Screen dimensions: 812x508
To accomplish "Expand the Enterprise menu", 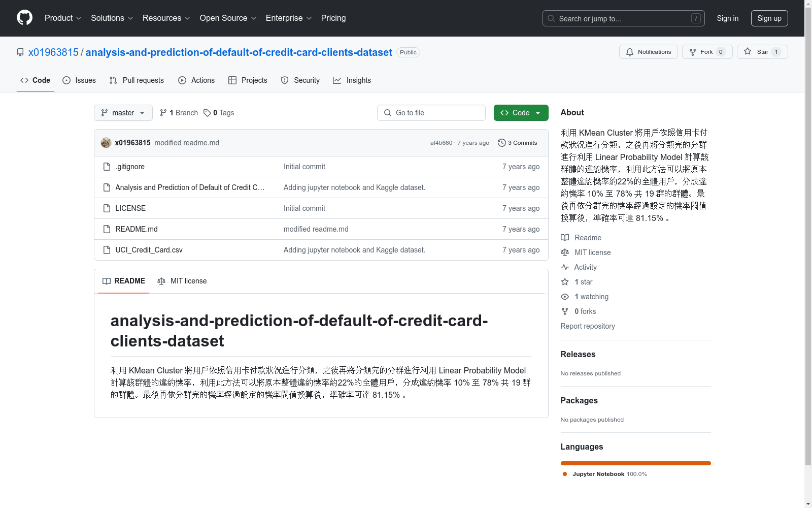I will (289, 18).
